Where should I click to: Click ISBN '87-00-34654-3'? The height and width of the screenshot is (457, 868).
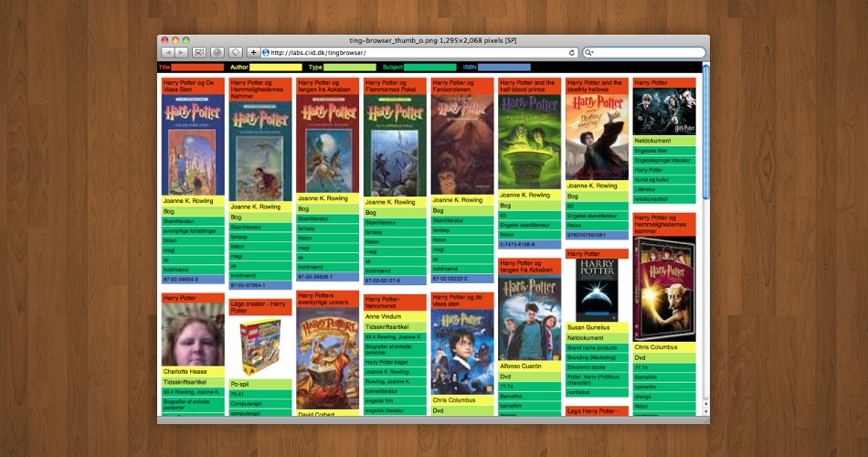193,280
